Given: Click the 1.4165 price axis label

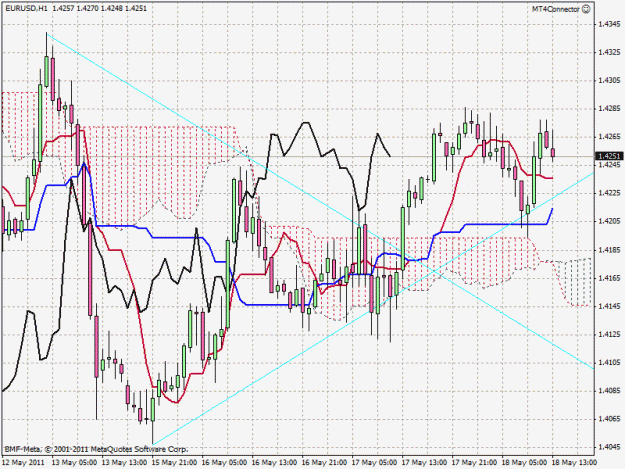Looking at the screenshot, I should pos(609,278).
